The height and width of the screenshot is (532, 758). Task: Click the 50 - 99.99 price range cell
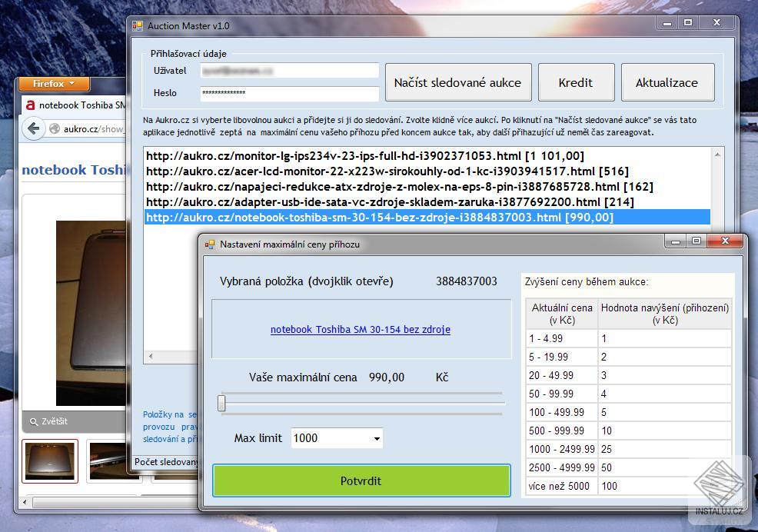[562, 394]
